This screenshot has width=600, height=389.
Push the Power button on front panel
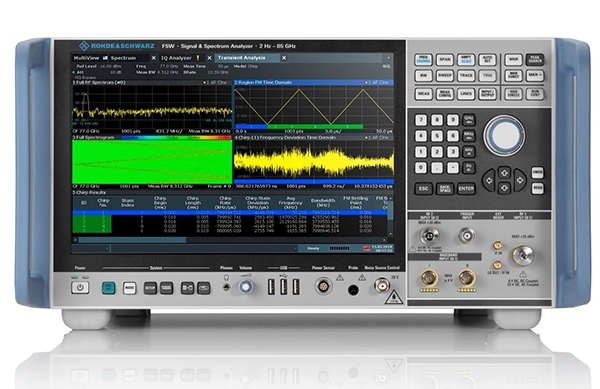[80, 287]
